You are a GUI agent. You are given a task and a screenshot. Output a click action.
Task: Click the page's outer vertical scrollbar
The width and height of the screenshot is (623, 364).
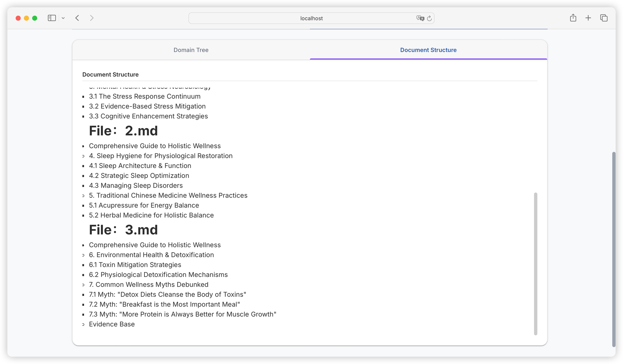coord(614,249)
